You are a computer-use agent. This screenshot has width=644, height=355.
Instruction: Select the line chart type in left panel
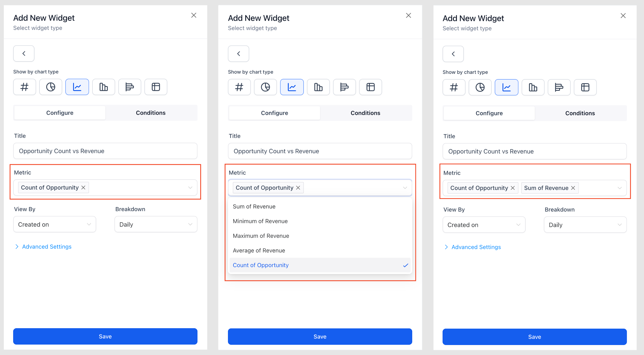click(x=77, y=87)
